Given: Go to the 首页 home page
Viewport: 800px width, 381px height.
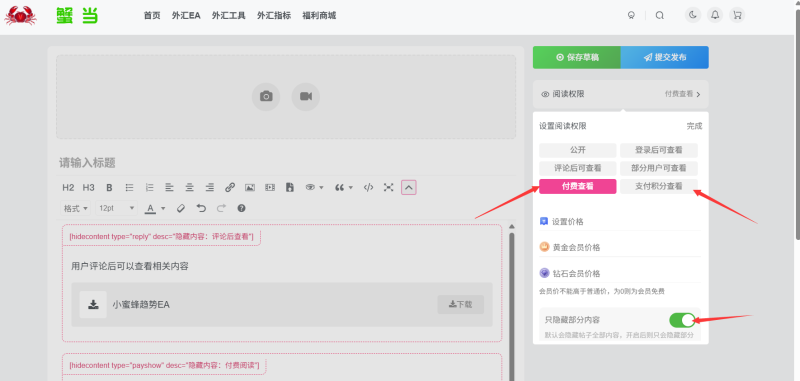Looking at the screenshot, I should click(x=152, y=15).
